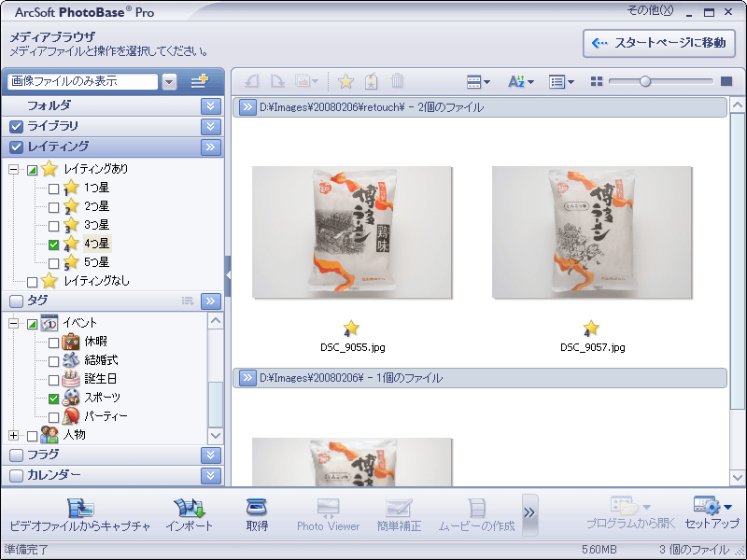Collapse the レイティング panel section
747x560 pixels.
(211, 147)
